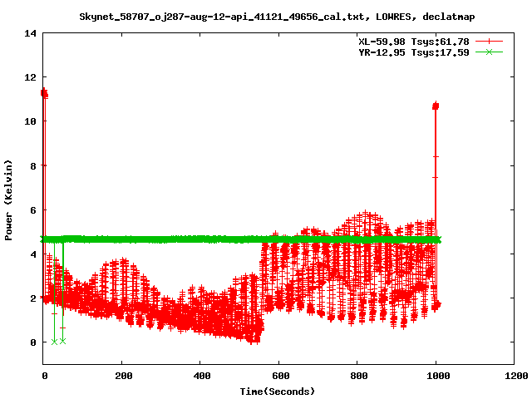Click x-axis tick label 1200
Image resolution: width=532 pixels, height=399 pixels.
point(516,376)
